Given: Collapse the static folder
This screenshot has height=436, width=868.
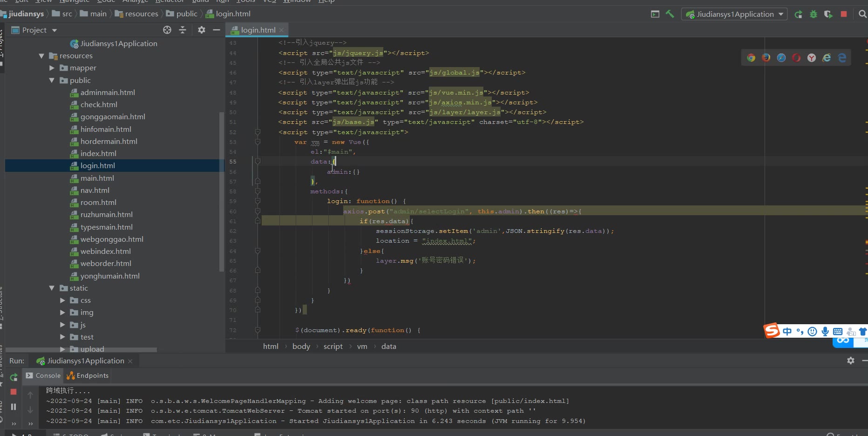Looking at the screenshot, I should tap(52, 288).
